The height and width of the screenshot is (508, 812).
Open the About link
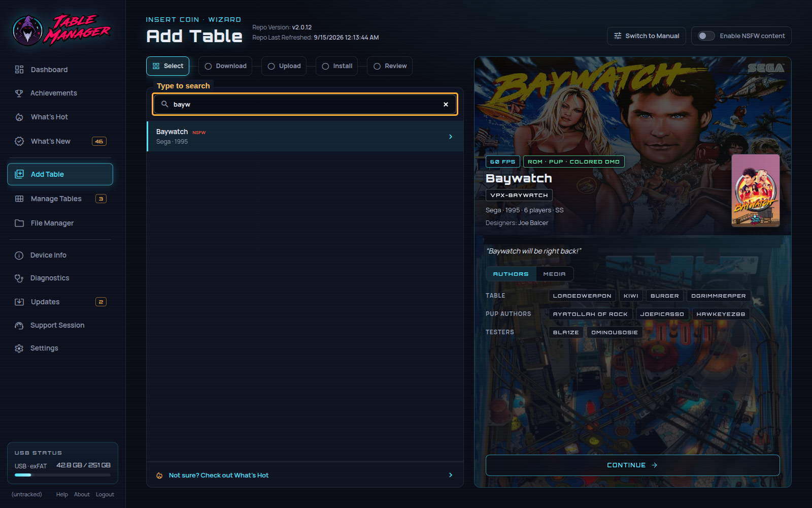pyautogui.click(x=82, y=494)
